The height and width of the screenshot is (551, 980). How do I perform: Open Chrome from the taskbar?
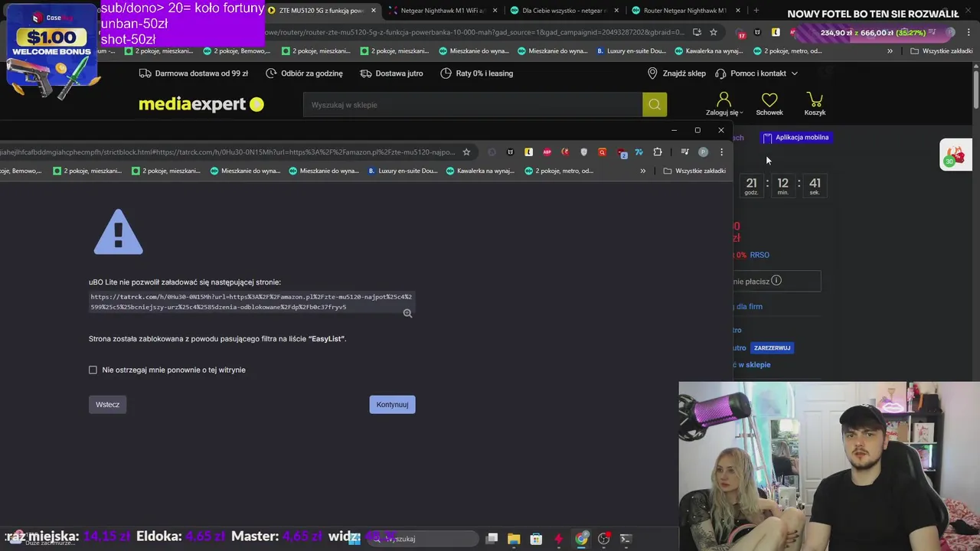pos(581,539)
